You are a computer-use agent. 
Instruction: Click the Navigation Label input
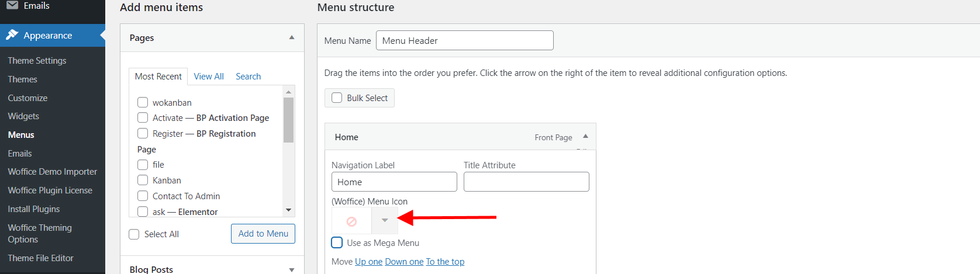point(394,182)
